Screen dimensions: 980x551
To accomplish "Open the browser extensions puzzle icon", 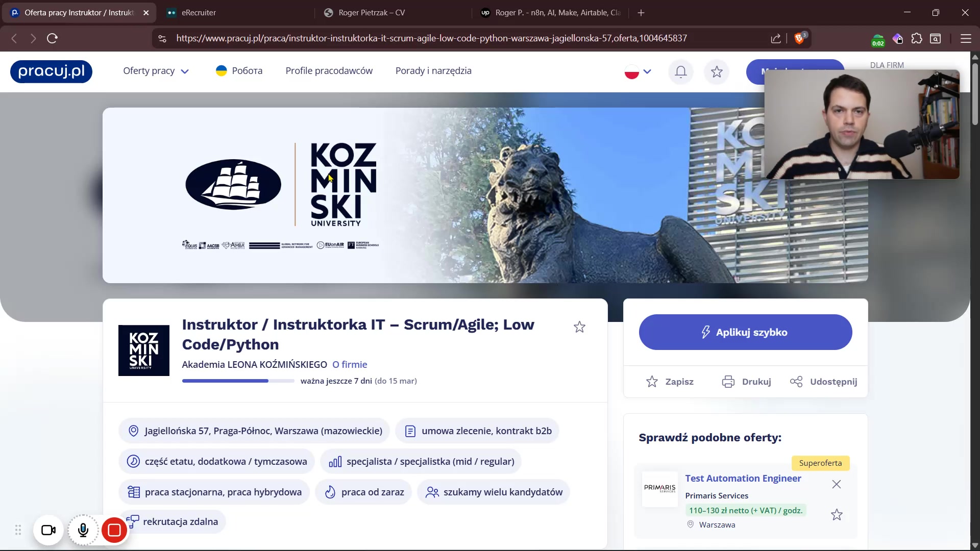I will [917, 39].
